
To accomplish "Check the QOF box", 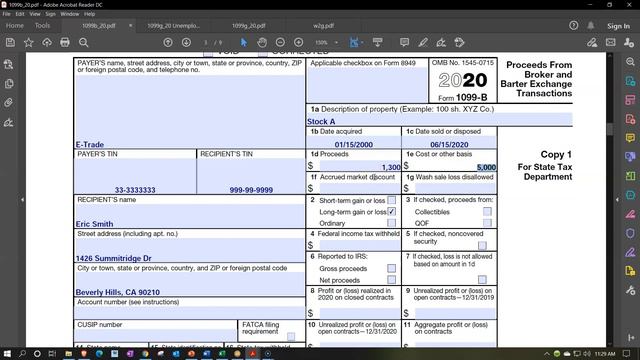I will (x=487, y=223).
